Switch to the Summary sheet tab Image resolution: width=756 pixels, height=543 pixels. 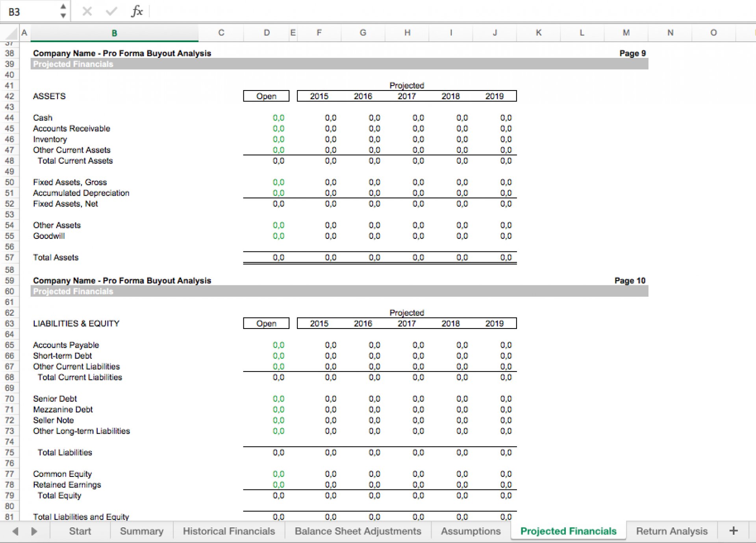[x=141, y=531]
